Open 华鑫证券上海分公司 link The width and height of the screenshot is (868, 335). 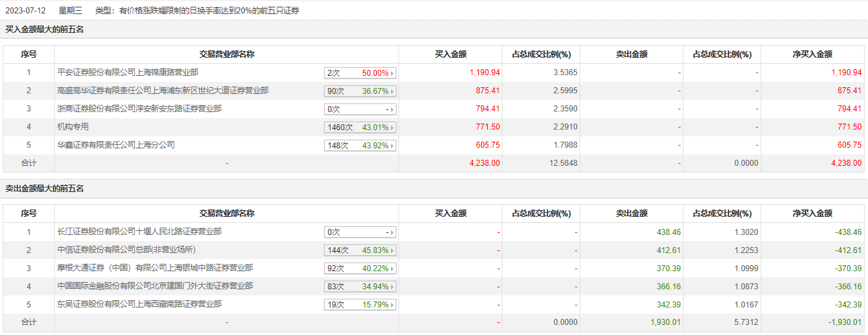[116, 144]
